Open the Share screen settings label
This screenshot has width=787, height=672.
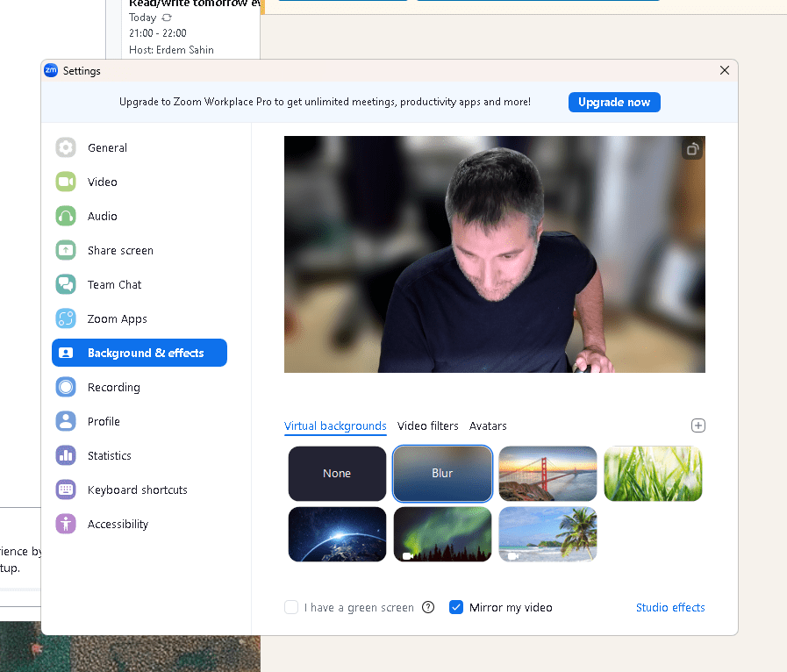click(x=120, y=250)
